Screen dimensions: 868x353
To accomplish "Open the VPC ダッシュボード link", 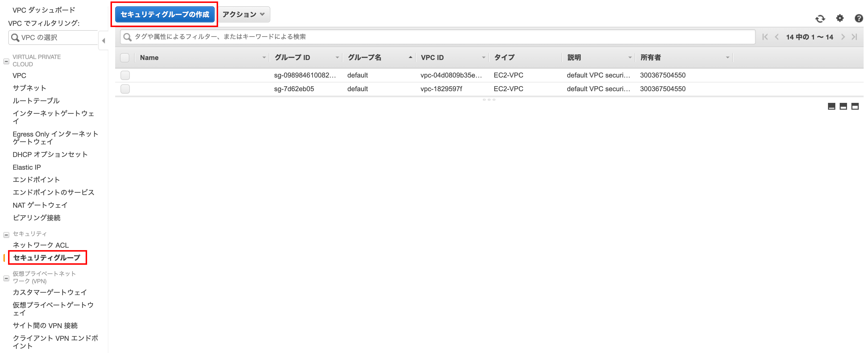I will [43, 10].
